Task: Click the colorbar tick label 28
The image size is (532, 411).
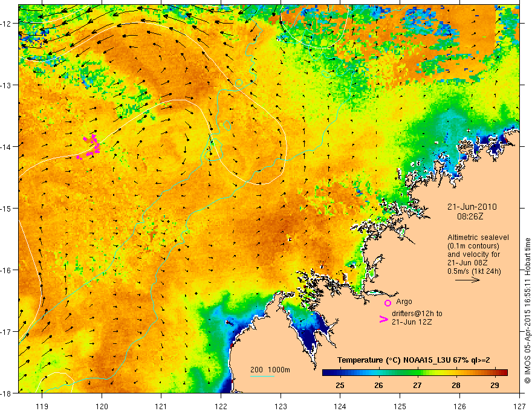Action: tap(456, 385)
